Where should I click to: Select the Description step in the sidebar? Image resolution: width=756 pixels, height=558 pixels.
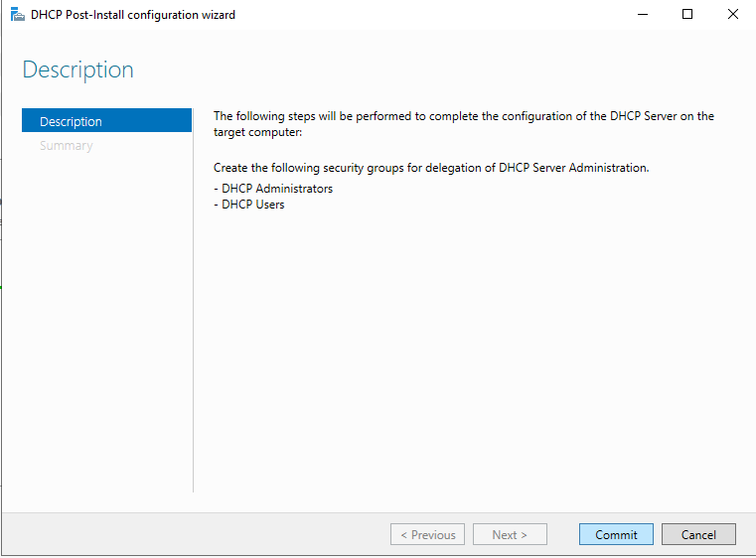pos(106,121)
